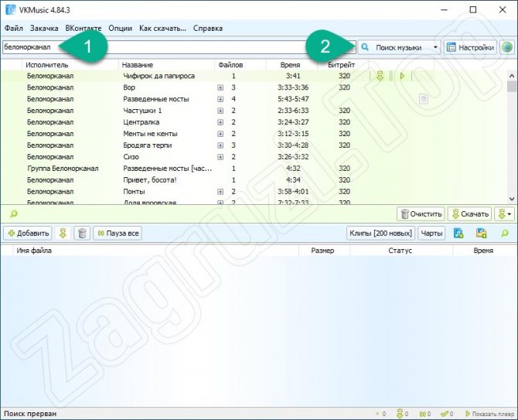This screenshot has width=518, height=420.
Task: Click the Очистить button
Action: [421, 214]
